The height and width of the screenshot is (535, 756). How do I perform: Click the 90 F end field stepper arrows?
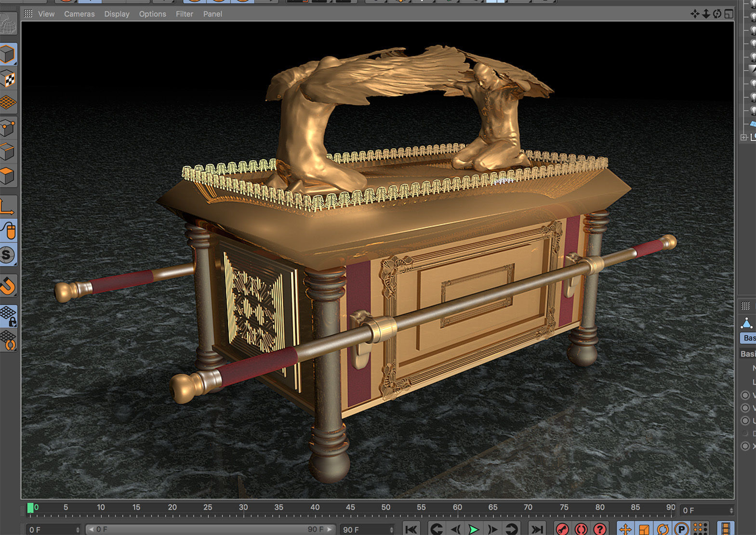click(x=391, y=530)
